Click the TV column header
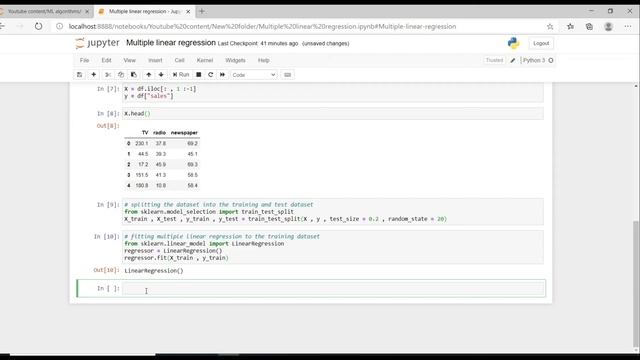The width and height of the screenshot is (640, 360). 145,133
